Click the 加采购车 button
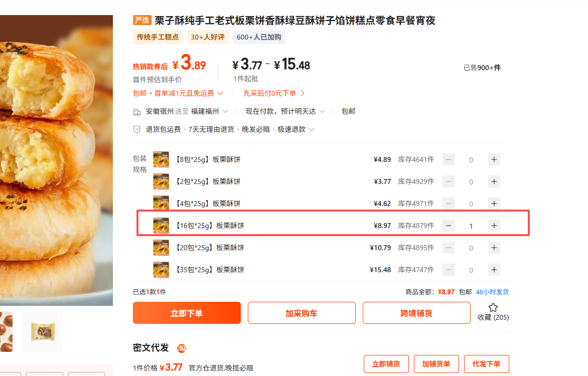This screenshot has height=376, width=588. click(302, 313)
